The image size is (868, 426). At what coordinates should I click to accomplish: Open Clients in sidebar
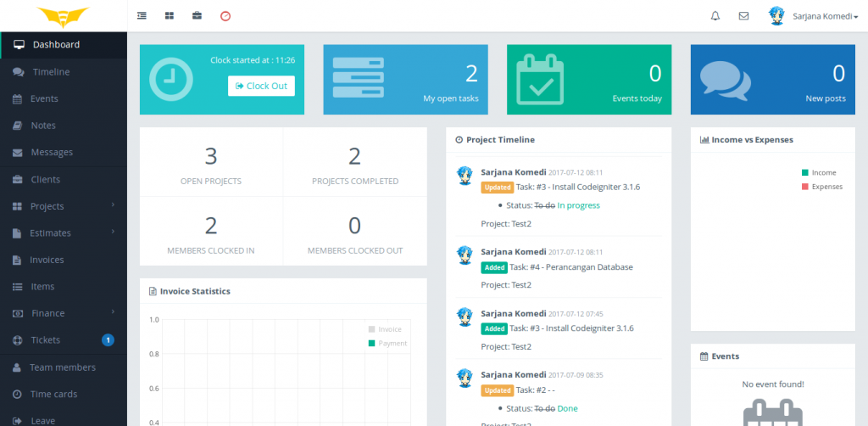[64, 180]
